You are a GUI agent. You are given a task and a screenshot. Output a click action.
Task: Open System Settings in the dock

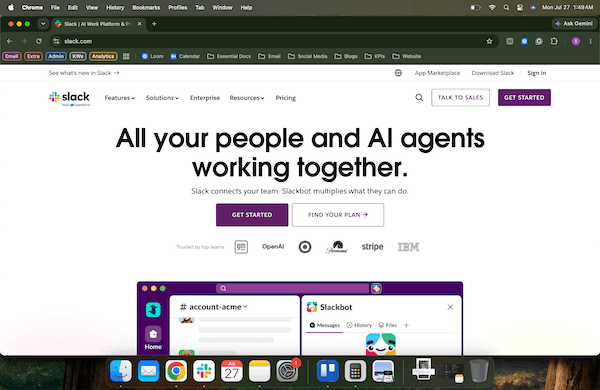point(287,371)
